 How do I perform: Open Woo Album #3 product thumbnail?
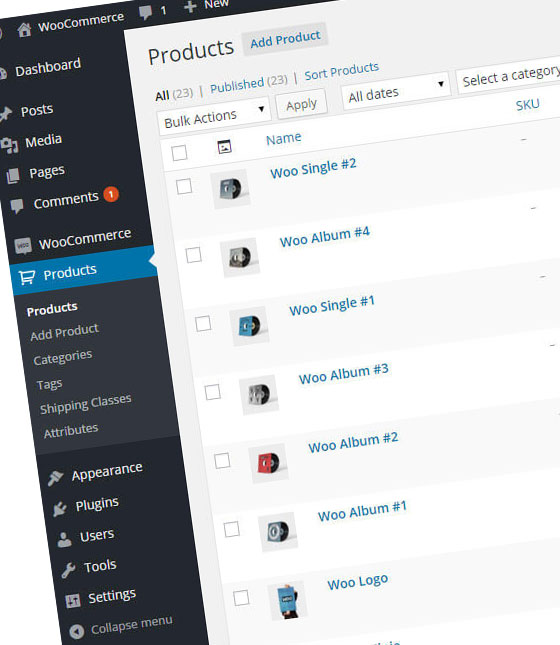point(259,394)
